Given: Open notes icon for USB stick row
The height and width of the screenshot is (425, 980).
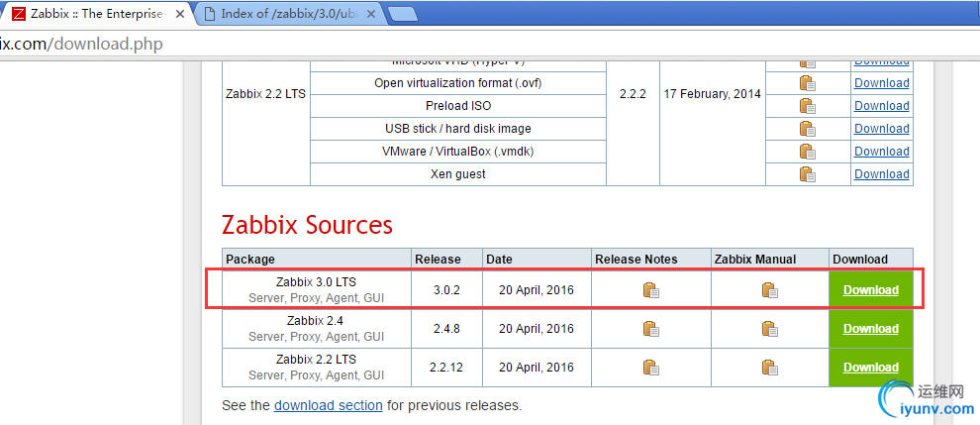Looking at the screenshot, I should click(808, 129).
